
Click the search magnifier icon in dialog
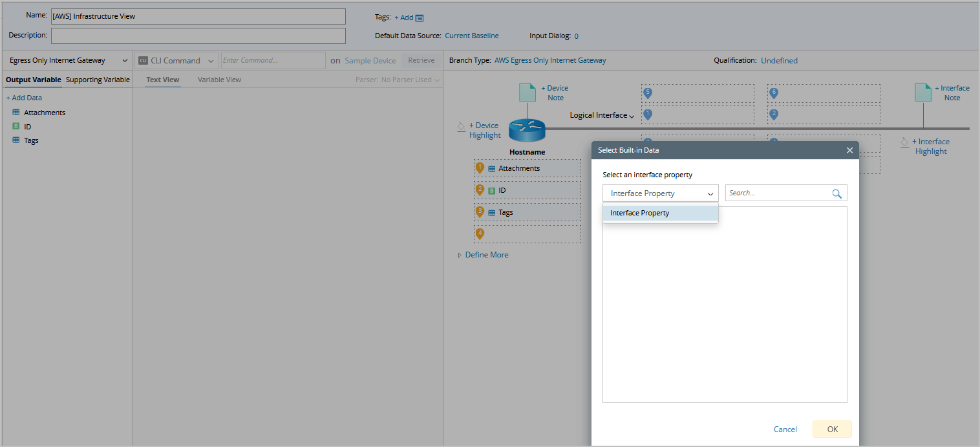[836, 193]
